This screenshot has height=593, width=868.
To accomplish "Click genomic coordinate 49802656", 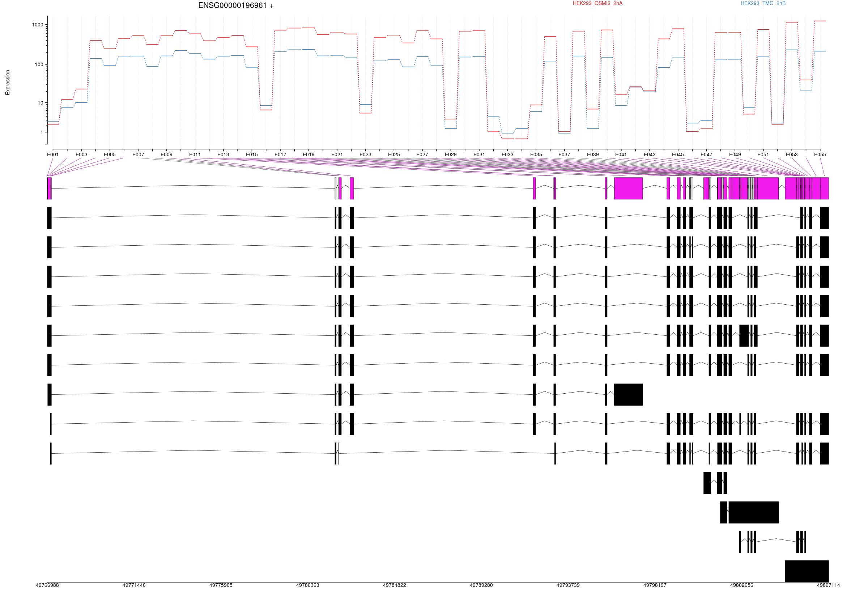I will pos(742,585).
